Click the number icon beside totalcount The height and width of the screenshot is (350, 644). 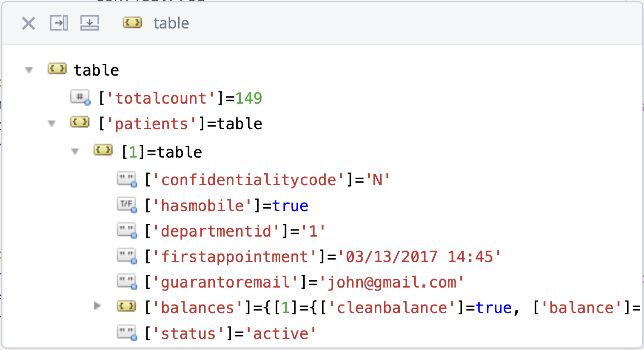click(x=80, y=97)
